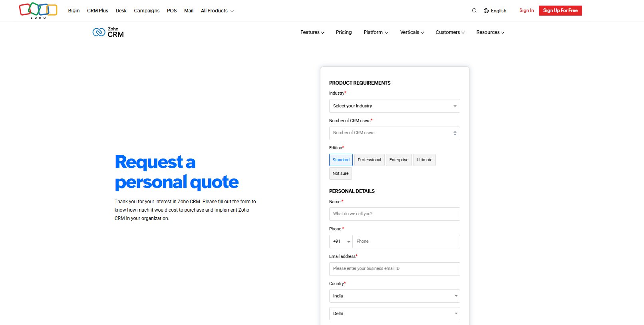Click the Zoho logo icon
The image size is (644, 325).
click(x=38, y=10)
